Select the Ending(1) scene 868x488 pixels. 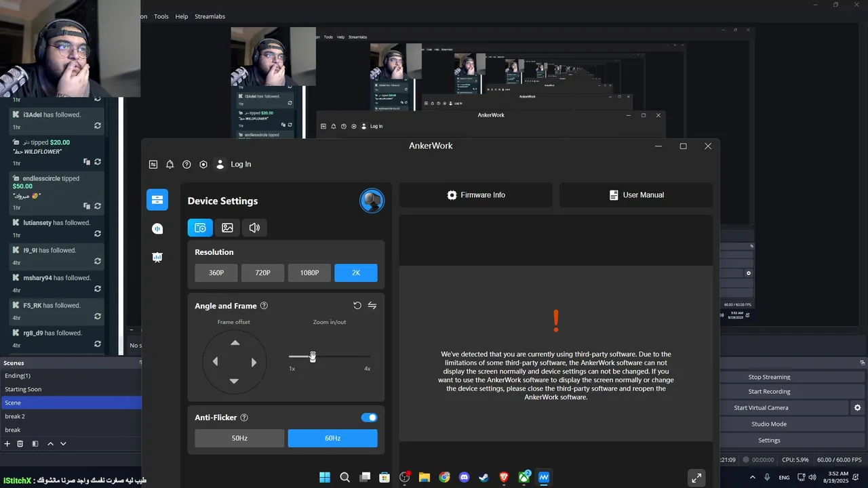coord(71,375)
